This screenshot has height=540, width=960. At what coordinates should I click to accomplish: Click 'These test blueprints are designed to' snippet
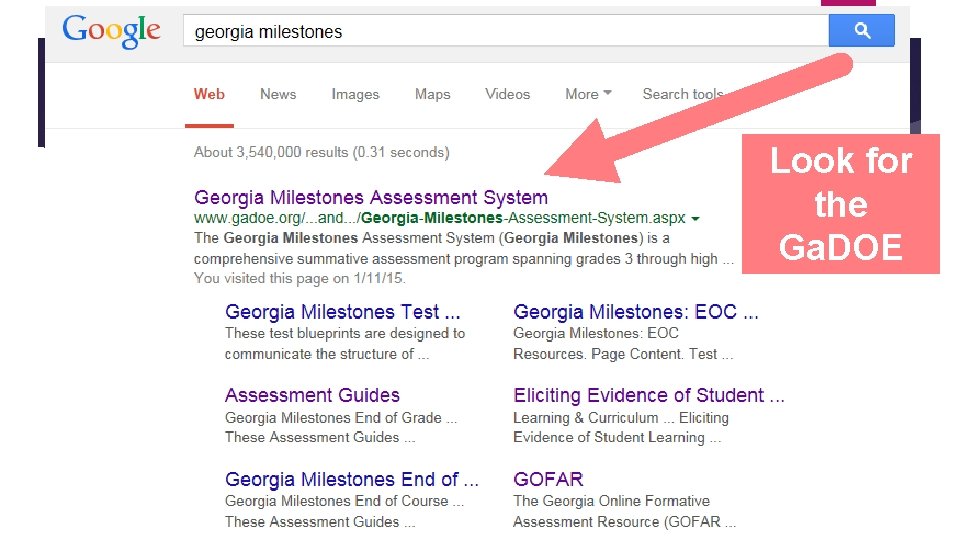tap(345, 333)
